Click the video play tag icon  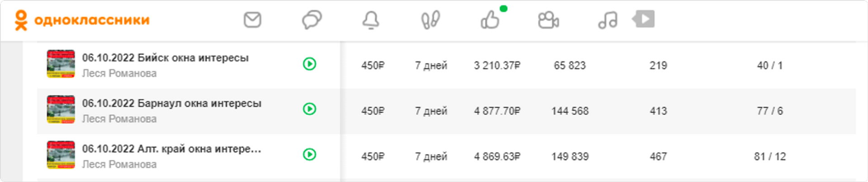coord(644,19)
